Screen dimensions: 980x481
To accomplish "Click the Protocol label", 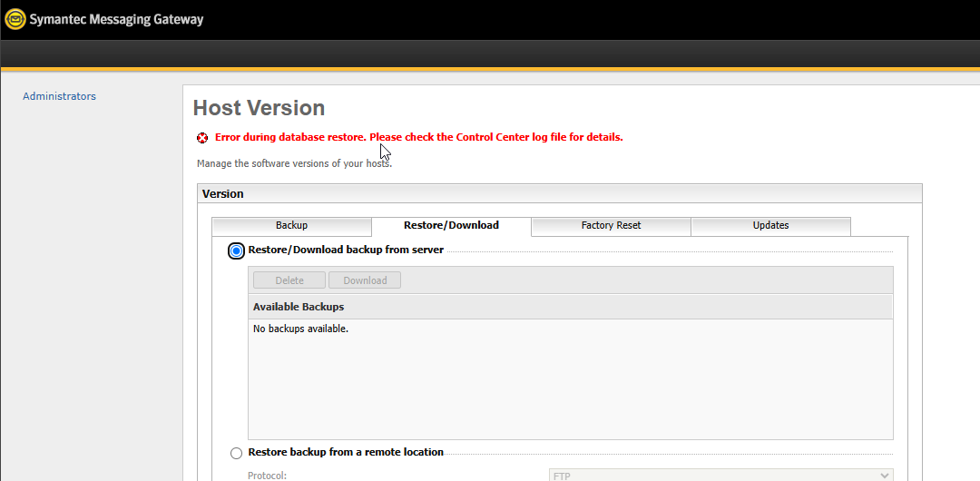I will 268,476.
